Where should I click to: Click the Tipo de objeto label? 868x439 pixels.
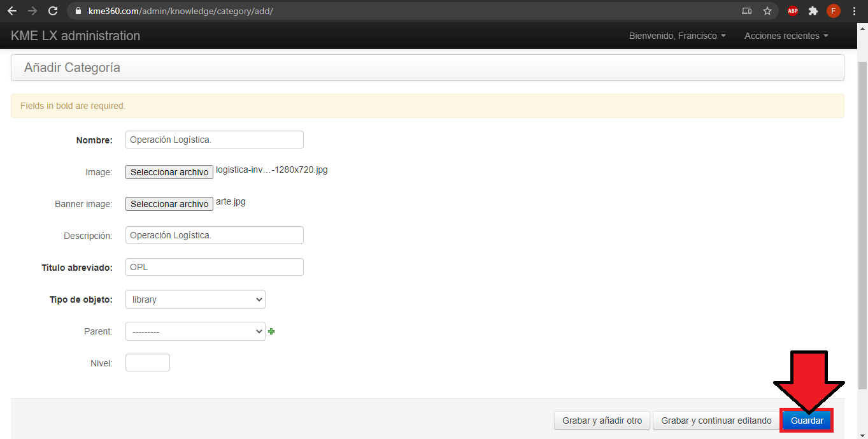tap(81, 299)
